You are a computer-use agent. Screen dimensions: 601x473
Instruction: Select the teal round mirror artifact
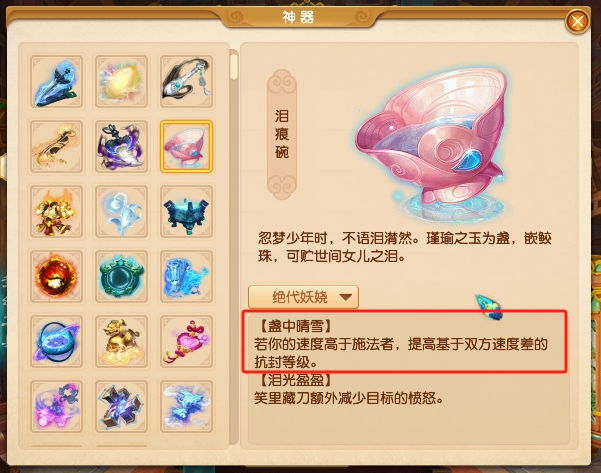click(x=122, y=276)
